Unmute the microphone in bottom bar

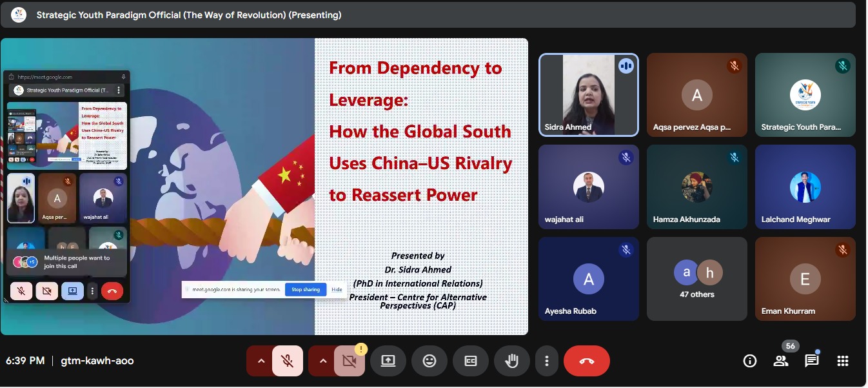[x=288, y=361]
